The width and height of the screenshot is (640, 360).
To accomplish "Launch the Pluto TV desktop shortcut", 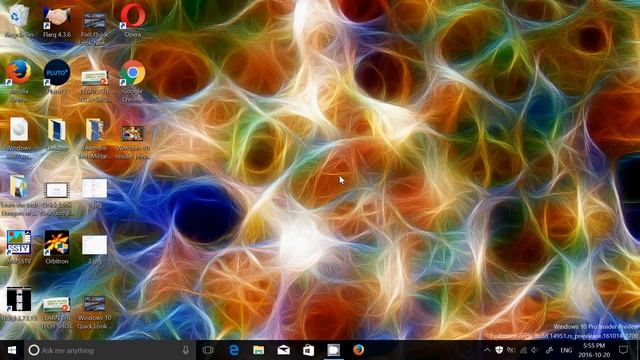I will tap(57, 77).
